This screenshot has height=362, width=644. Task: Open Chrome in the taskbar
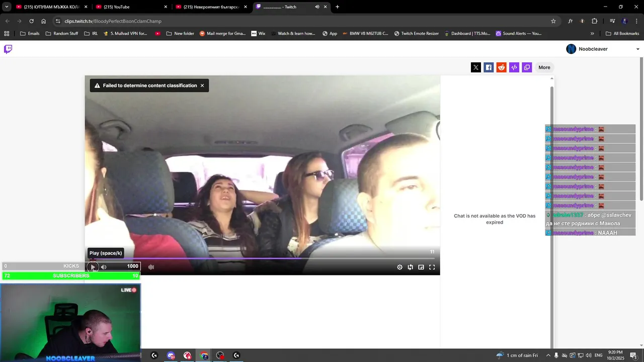pos(204,355)
